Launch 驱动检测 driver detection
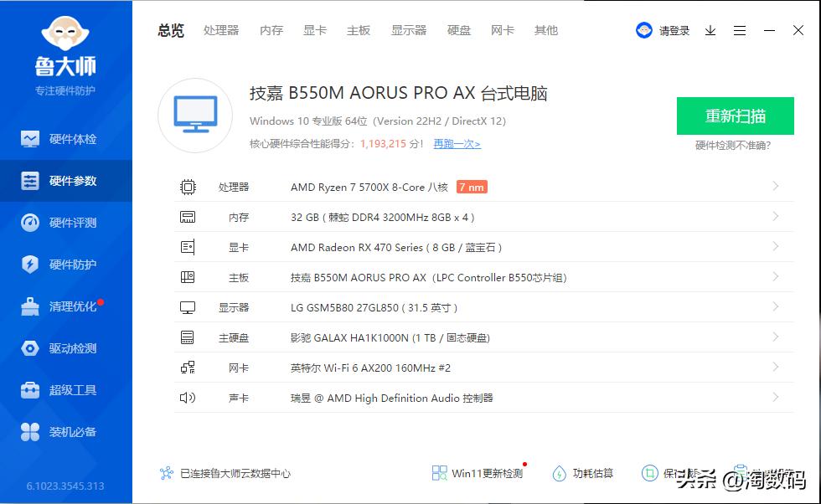This screenshot has width=821, height=504. click(66, 347)
